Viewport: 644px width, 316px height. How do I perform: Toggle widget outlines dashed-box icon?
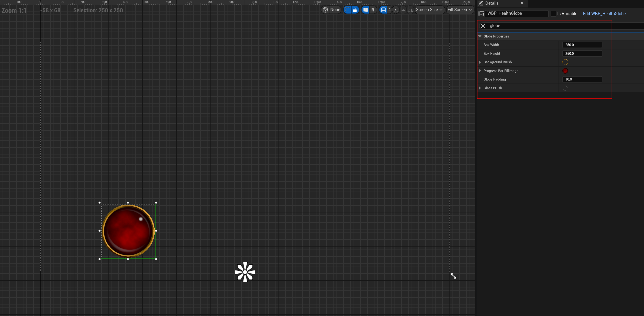348,10
